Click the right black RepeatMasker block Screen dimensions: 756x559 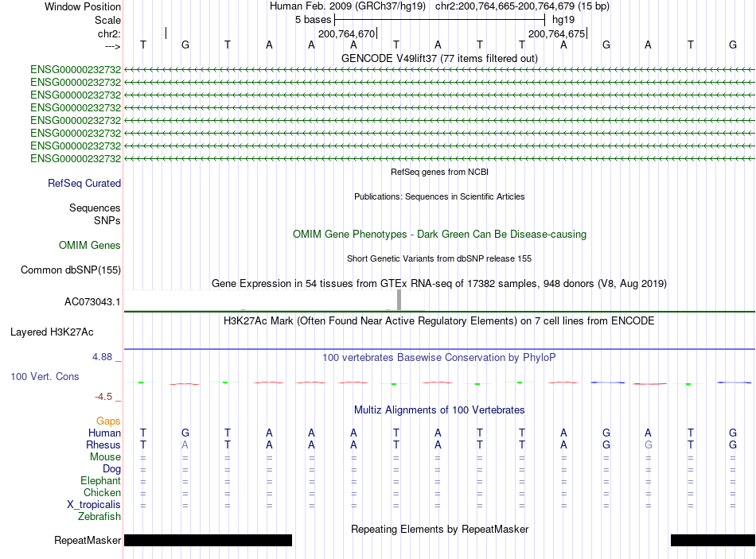click(x=712, y=540)
